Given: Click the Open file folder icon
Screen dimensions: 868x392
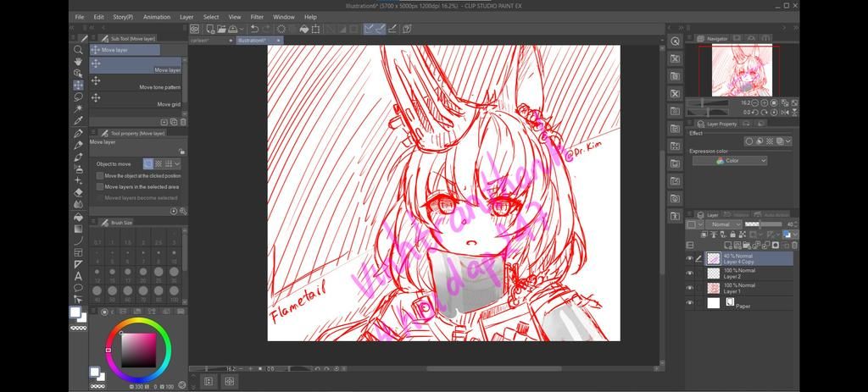Looking at the screenshot, I should coord(221,29).
